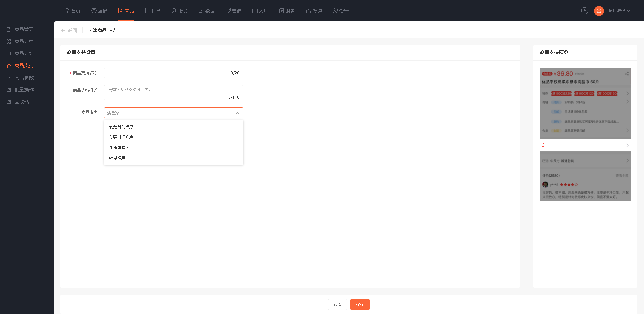Open the 使用教程 dropdown
This screenshot has width=644, height=314.
619,11
